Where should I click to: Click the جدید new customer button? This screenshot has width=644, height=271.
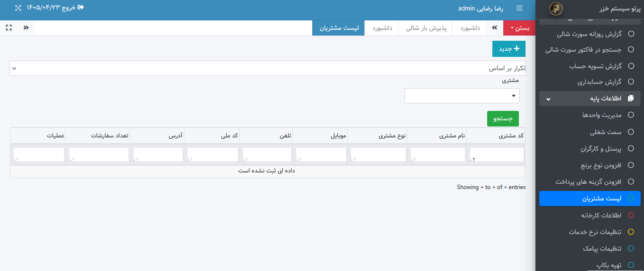coord(509,49)
